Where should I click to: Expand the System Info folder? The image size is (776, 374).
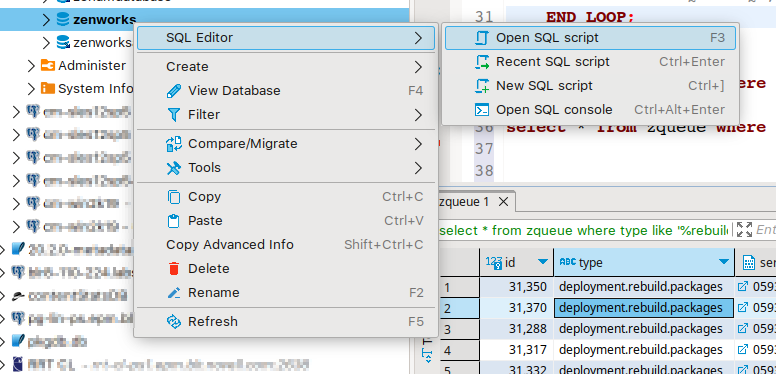(31, 89)
